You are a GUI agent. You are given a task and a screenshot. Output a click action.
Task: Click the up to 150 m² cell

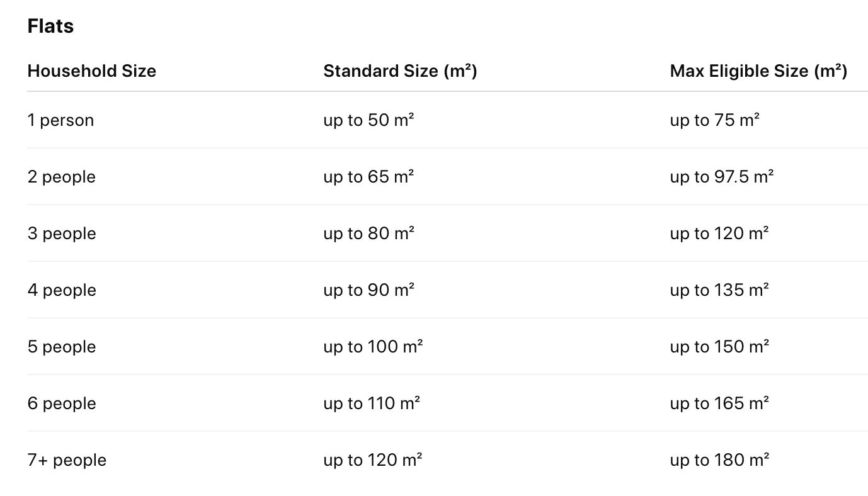point(719,347)
